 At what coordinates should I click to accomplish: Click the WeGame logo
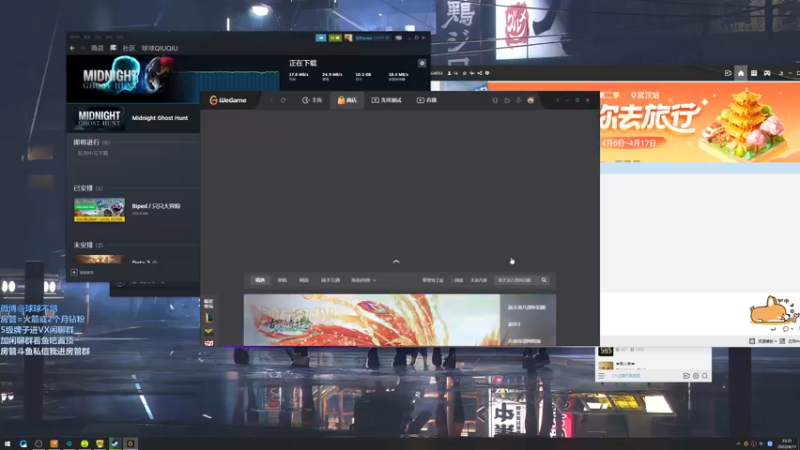coord(228,100)
